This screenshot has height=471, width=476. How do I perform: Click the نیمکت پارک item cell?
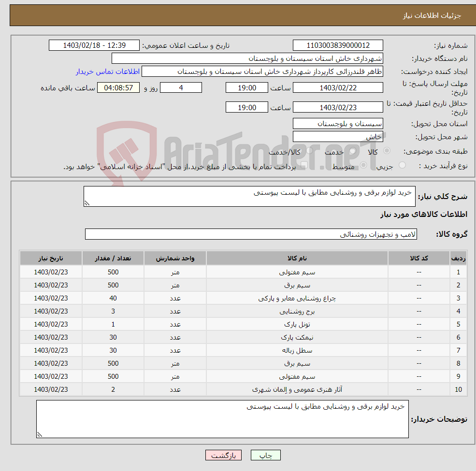pos(297,338)
